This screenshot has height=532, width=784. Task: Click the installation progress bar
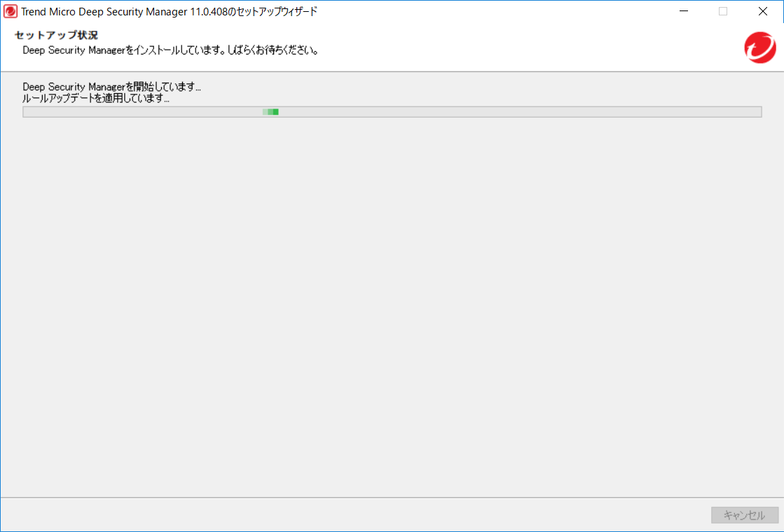click(392, 112)
